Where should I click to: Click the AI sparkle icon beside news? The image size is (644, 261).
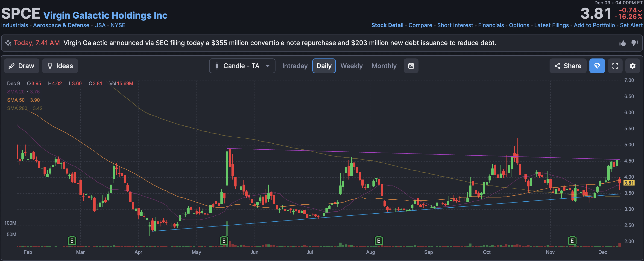click(x=8, y=43)
